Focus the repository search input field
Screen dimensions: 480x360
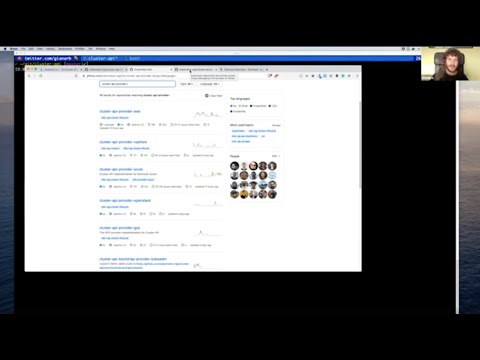coord(137,84)
